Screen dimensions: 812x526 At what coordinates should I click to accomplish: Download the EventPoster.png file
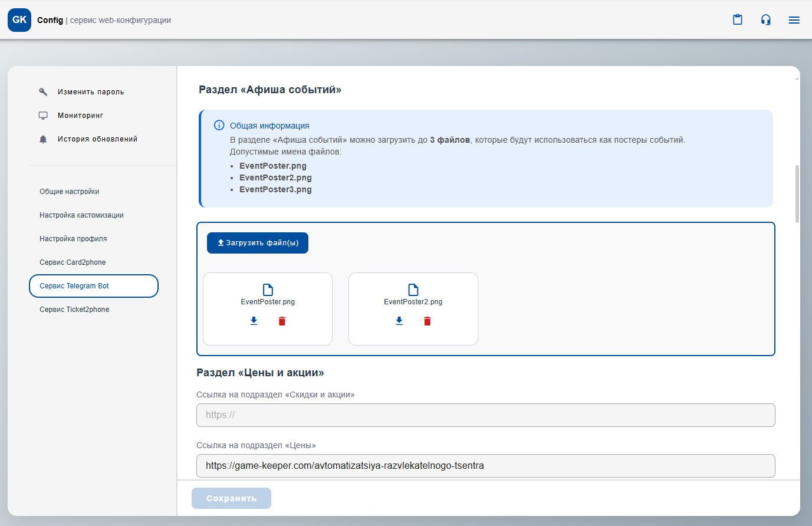pos(254,321)
